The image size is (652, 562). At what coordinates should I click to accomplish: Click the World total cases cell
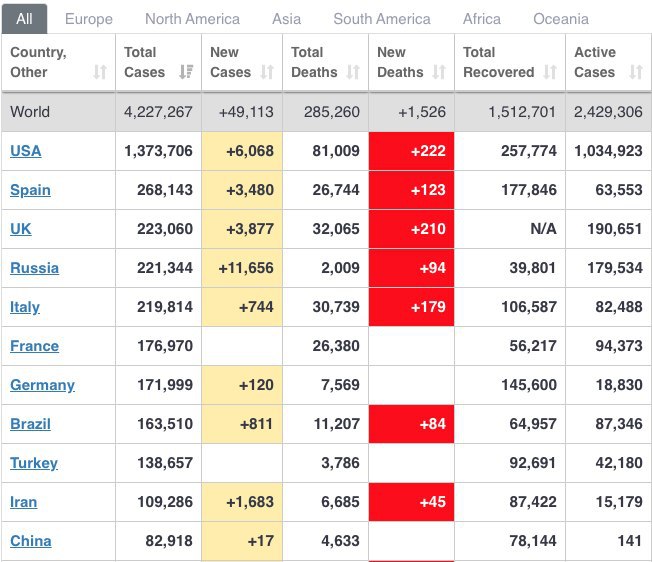pyautogui.click(x=158, y=112)
